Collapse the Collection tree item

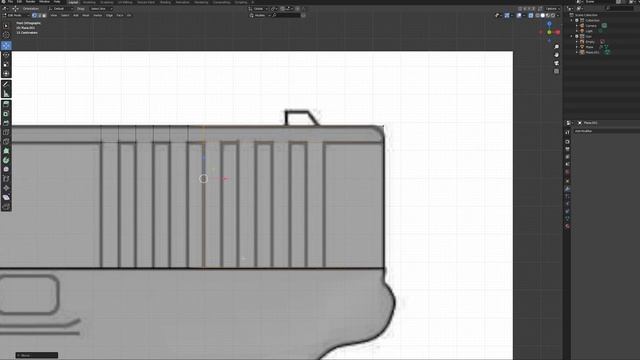point(572,20)
